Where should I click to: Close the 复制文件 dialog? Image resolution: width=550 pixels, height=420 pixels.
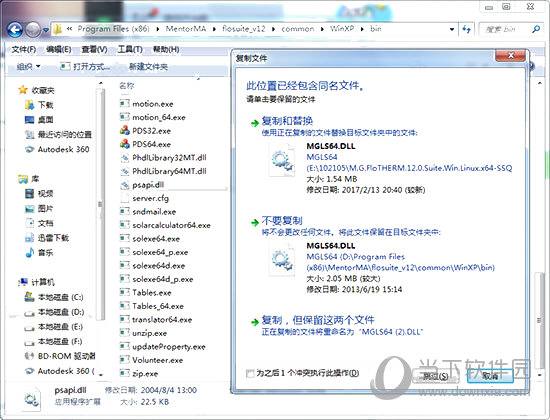[x=511, y=55]
